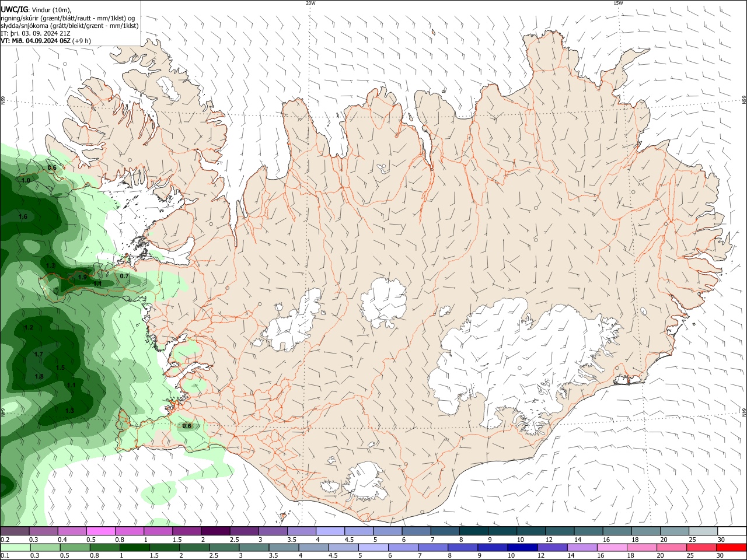The height and width of the screenshot is (560, 747).
Task: Pick the bottom-row swatch between 0.5 and 0.8
Action: click(75, 547)
